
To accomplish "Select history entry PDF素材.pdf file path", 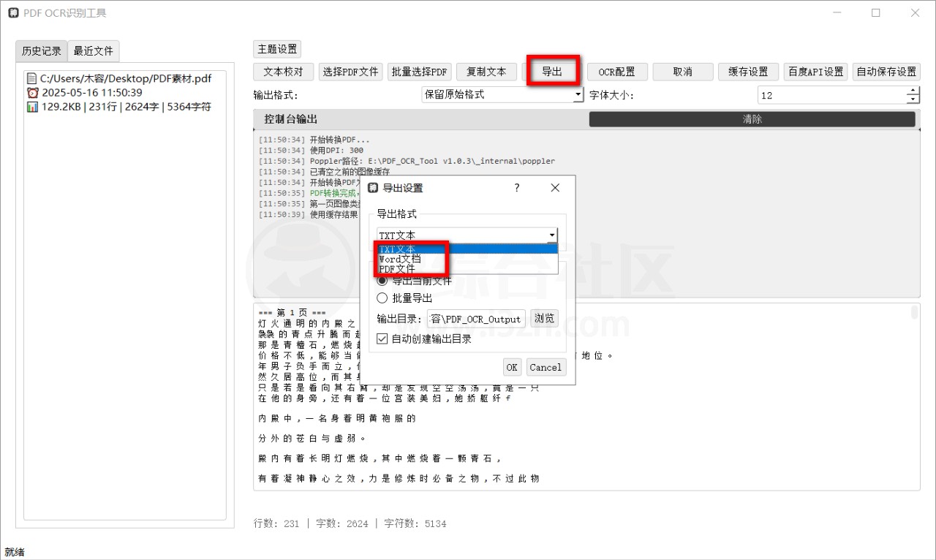I will click(125, 78).
